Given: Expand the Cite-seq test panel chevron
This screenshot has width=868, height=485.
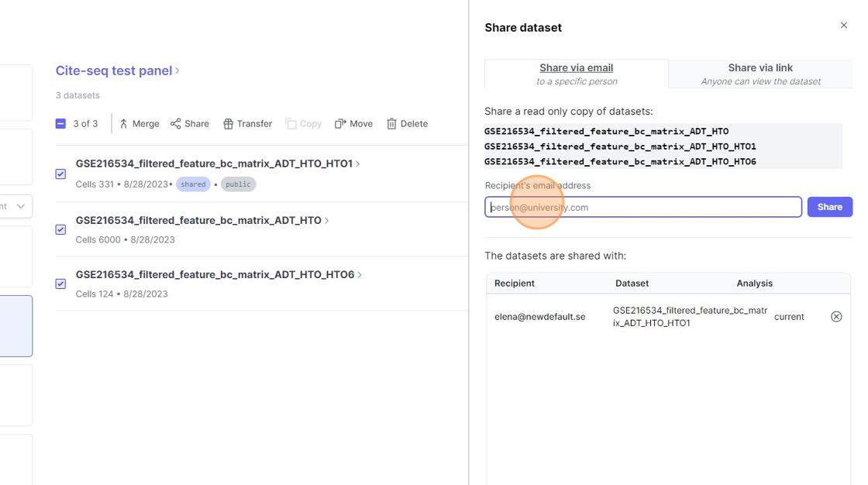Looking at the screenshot, I should click(177, 71).
